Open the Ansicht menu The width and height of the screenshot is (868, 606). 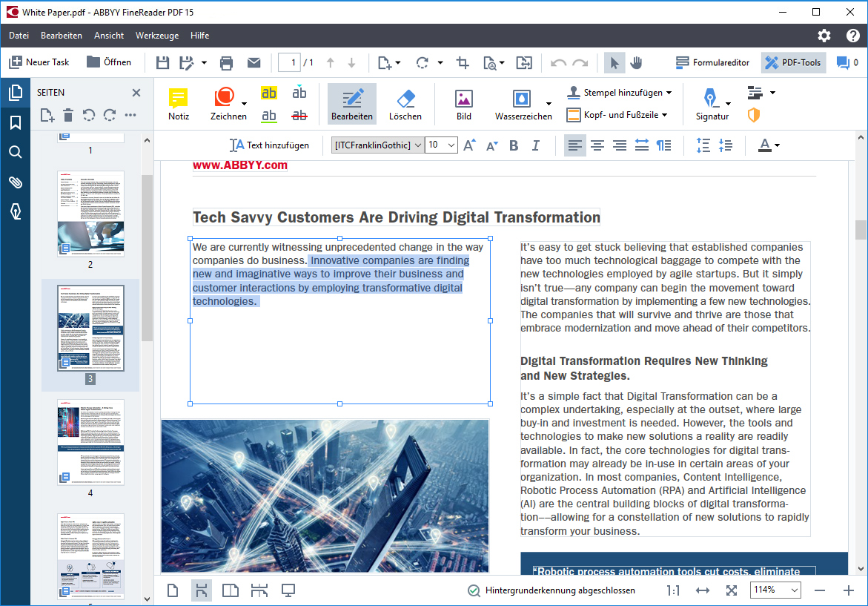(109, 36)
